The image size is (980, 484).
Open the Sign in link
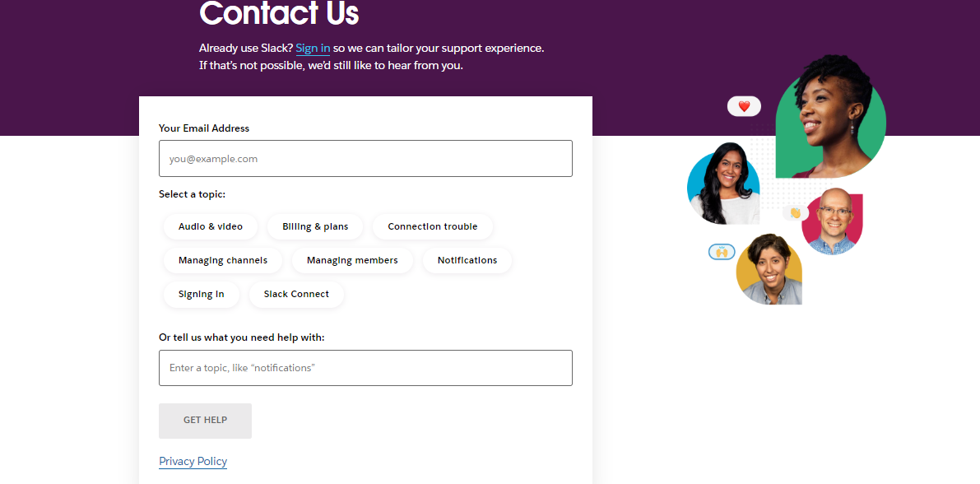(312, 48)
